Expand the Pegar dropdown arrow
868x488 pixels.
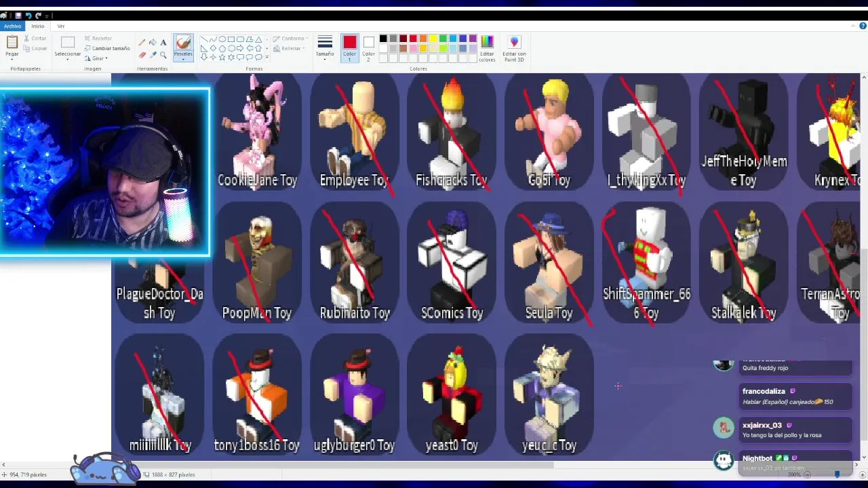click(x=12, y=60)
